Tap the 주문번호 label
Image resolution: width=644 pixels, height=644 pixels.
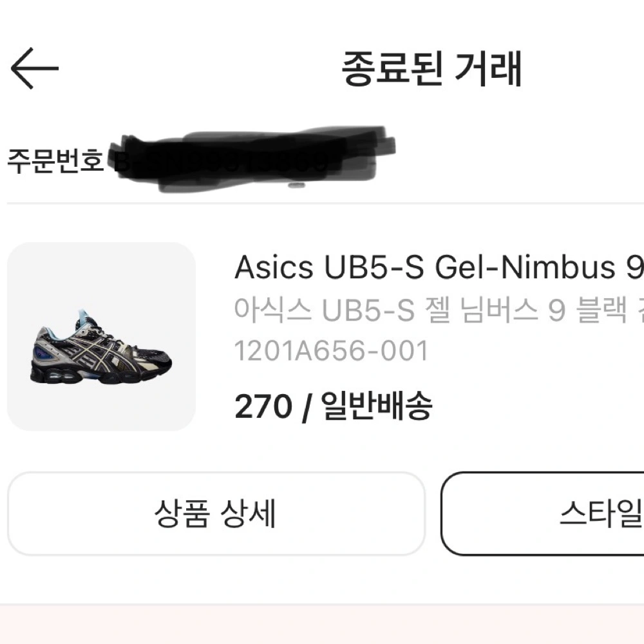coord(55,160)
